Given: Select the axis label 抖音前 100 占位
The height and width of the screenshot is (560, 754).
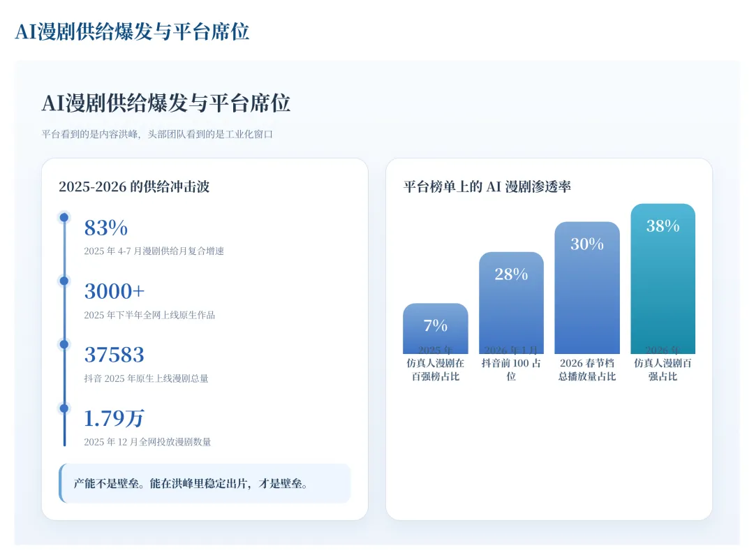Looking at the screenshot, I should pyautogui.click(x=511, y=369).
